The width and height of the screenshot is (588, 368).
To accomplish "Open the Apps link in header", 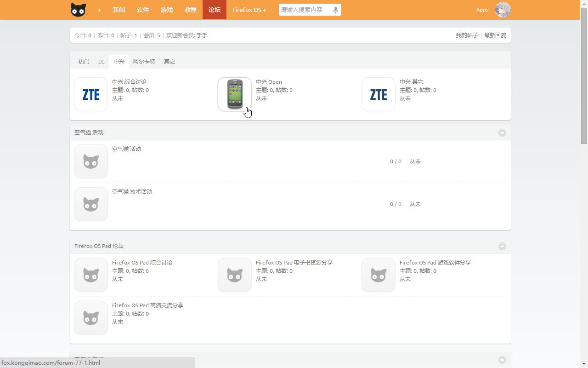I will coord(482,10).
